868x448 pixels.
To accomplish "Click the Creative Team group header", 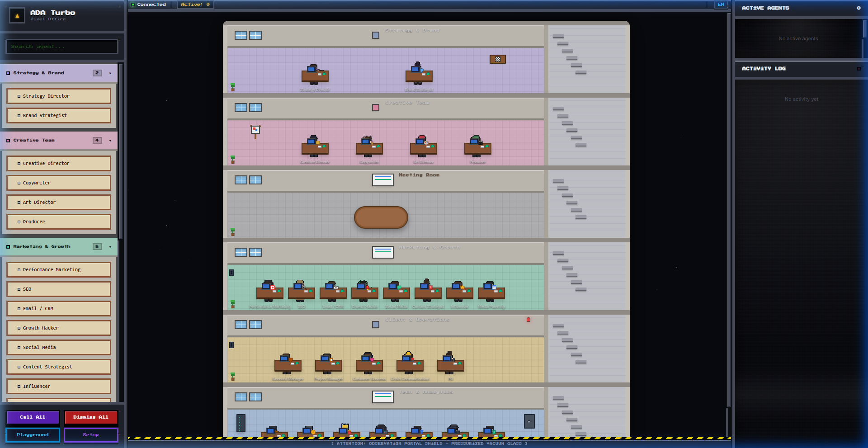I will coord(59,140).
